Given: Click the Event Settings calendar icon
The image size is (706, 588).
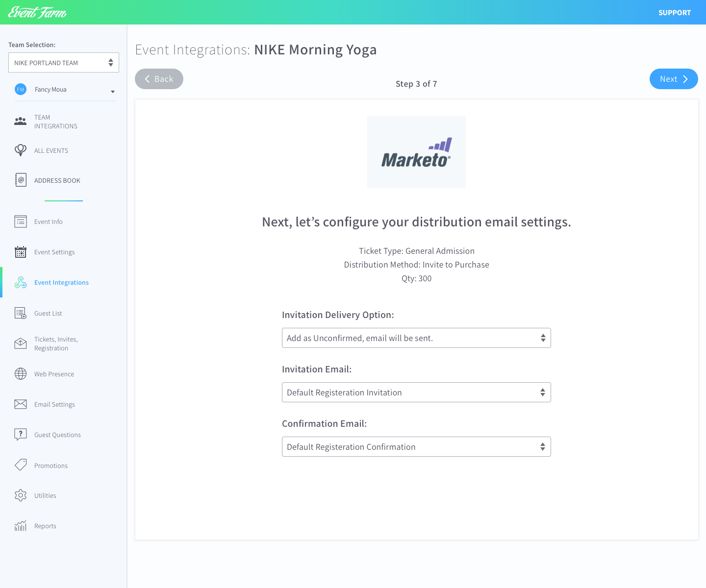Looking at the screenshot, I should [21, 252].
